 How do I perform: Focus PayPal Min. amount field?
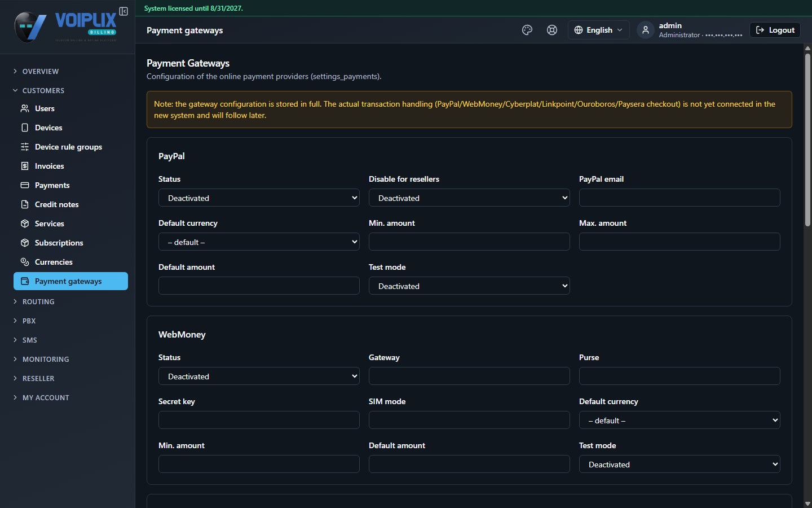(469, 242)
